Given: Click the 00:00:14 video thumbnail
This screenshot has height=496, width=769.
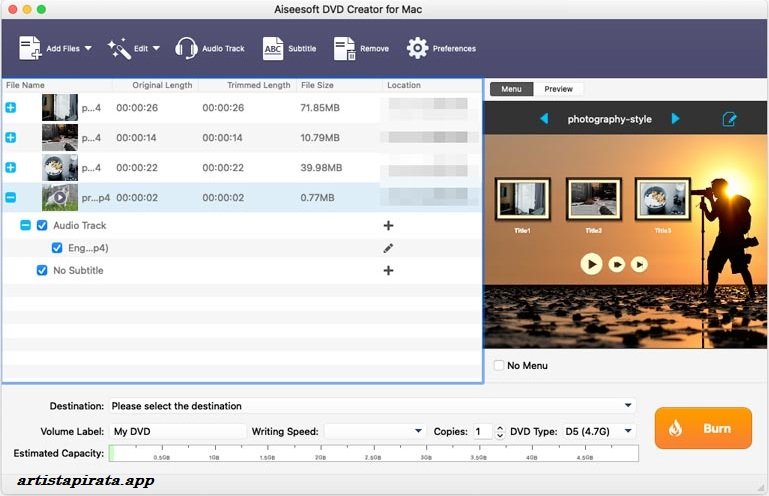Looking at the screenshot, I should (x=60, y=137).
